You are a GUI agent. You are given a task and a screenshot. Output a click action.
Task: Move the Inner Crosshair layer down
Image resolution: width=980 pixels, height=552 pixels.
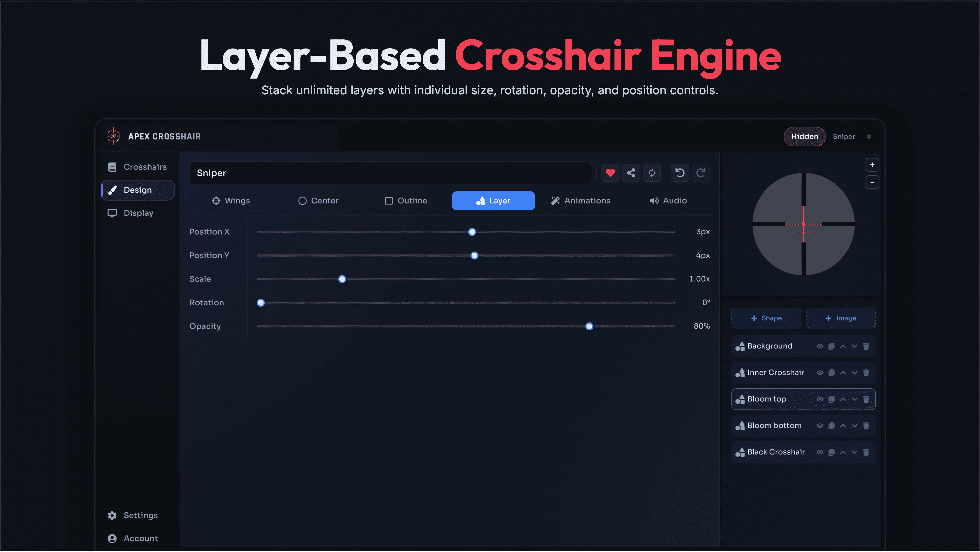(855, 373)
